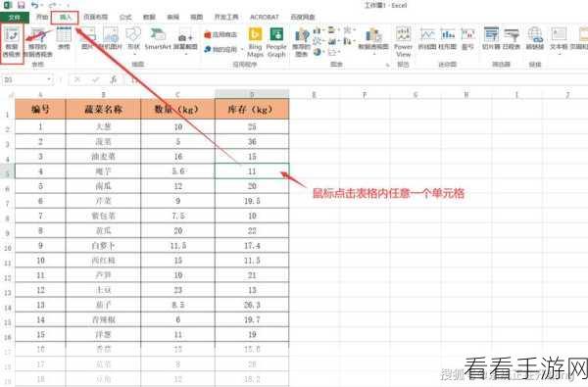588x387 pixels.
Task: Insert a 文本框 text box
Action: pos(559,40)
